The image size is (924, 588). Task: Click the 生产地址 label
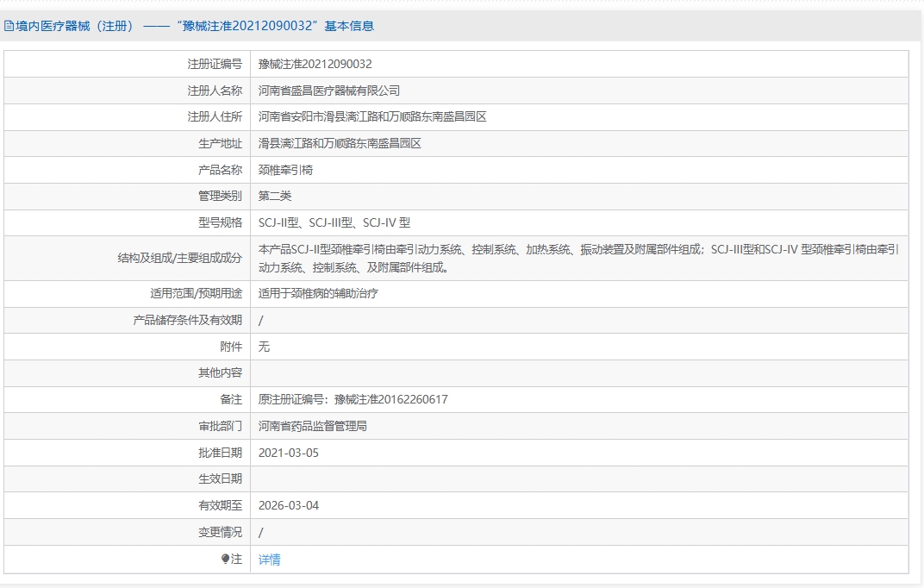pyautogui.click(x=221, y=143)
